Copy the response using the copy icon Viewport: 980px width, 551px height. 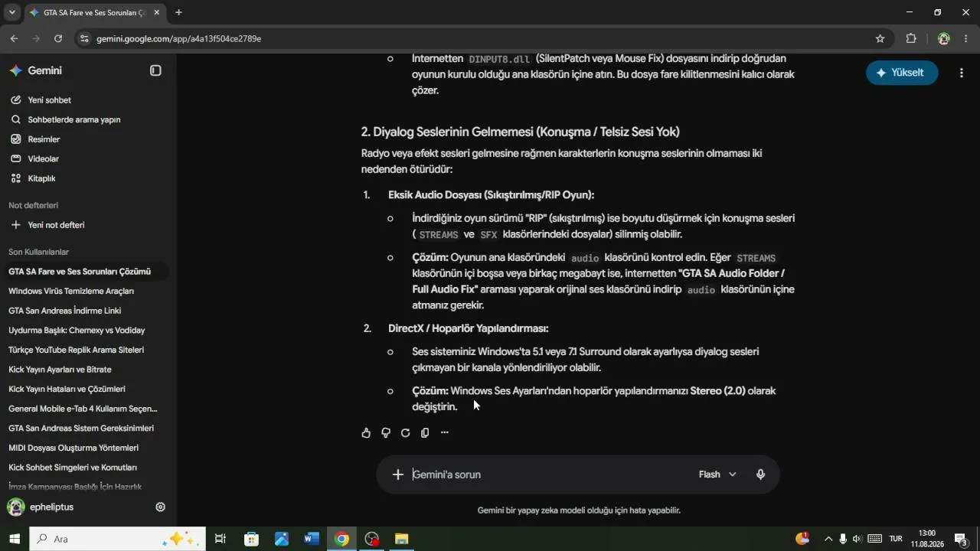(x=425, y=433)
